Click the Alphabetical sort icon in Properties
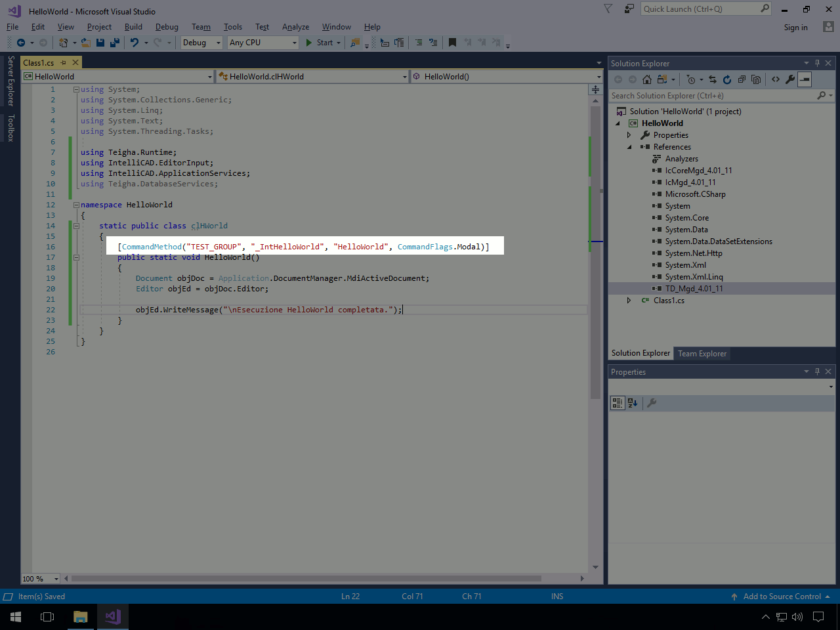Screen dimensions: 840x630 [633, 403]
